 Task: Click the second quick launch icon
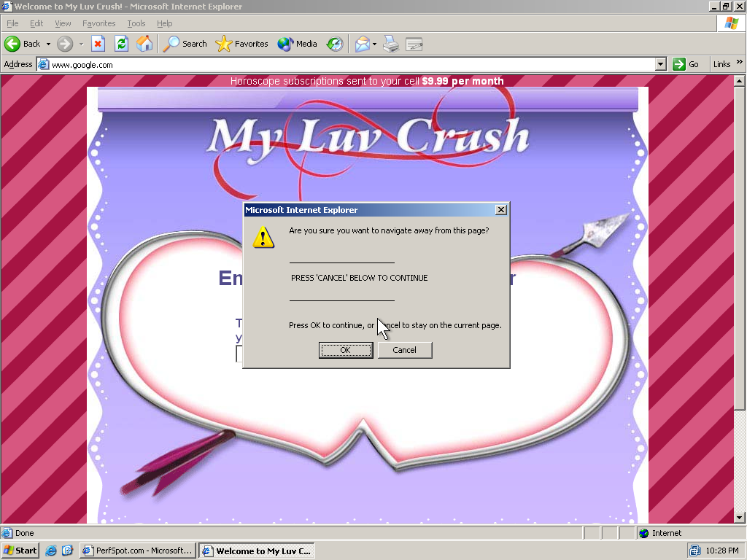click(x=67, y=551)
